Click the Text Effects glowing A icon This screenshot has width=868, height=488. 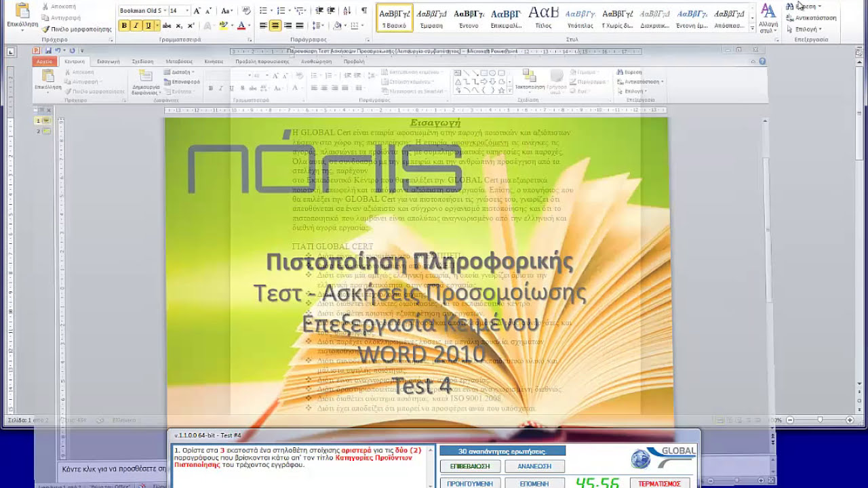tap(207, 26)
